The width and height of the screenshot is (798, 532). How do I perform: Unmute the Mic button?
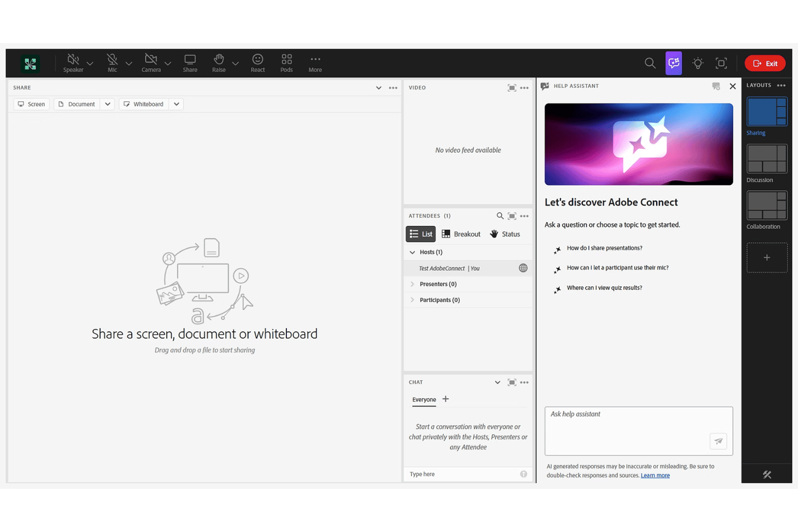pos(112,63)
